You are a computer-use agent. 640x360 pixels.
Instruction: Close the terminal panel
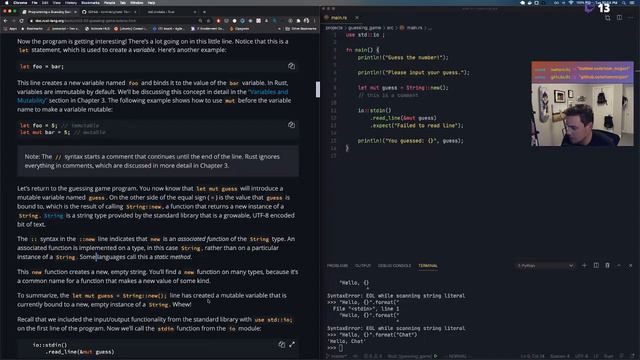(630, 265)
